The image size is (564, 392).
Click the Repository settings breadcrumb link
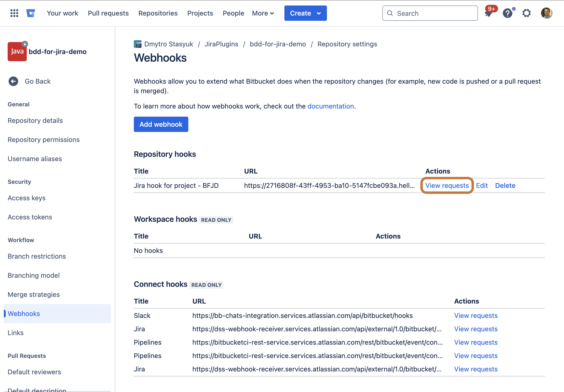click(347, 44)
